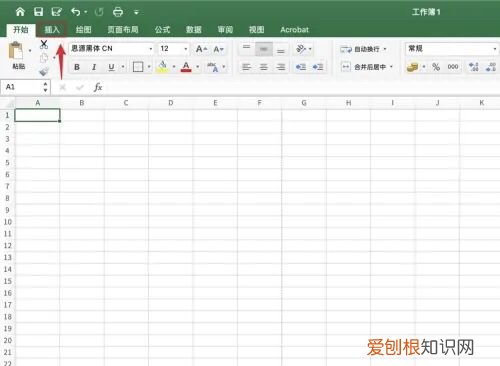Open the 审阅 tab
The height and width of the screenshot is (366, 500).
[225, 30]
